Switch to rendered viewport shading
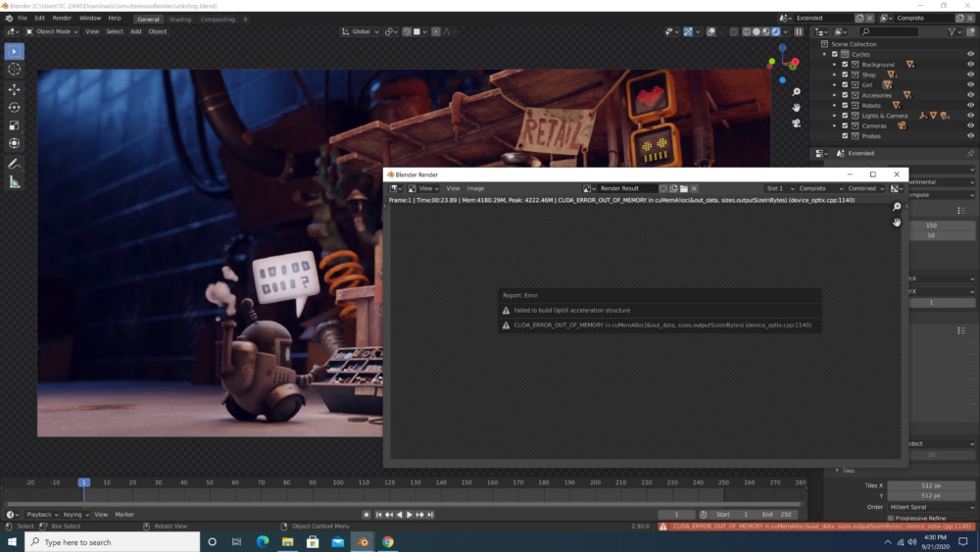980x552 pixels. 775,31
